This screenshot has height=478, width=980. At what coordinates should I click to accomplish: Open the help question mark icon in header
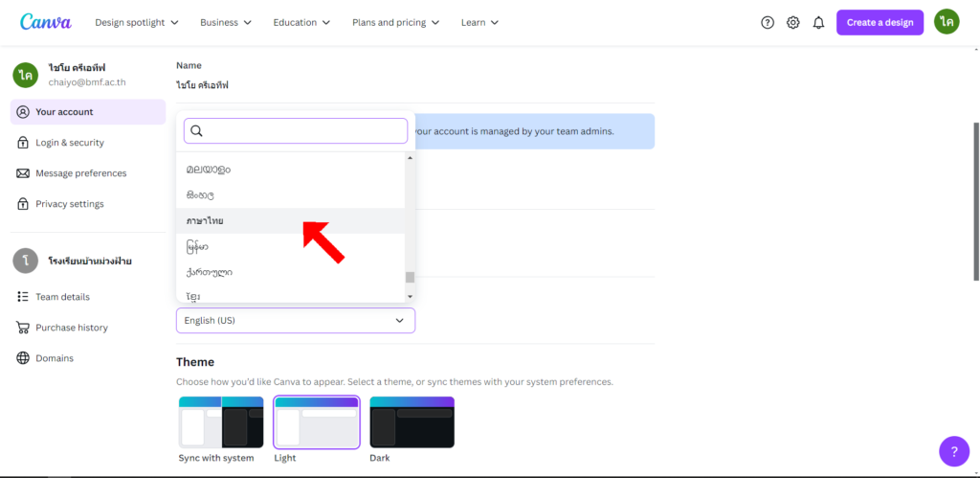[x=768, y=23]
